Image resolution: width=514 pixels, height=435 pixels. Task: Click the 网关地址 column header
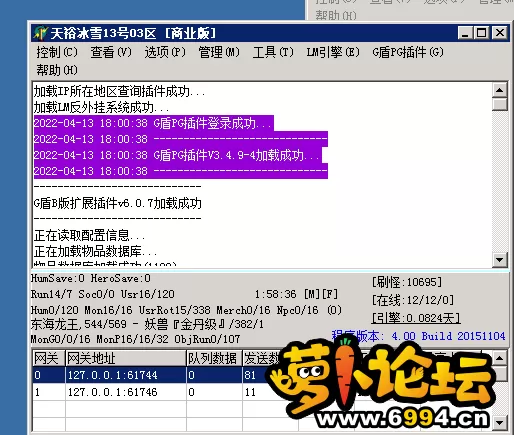(x=126, y=358)
